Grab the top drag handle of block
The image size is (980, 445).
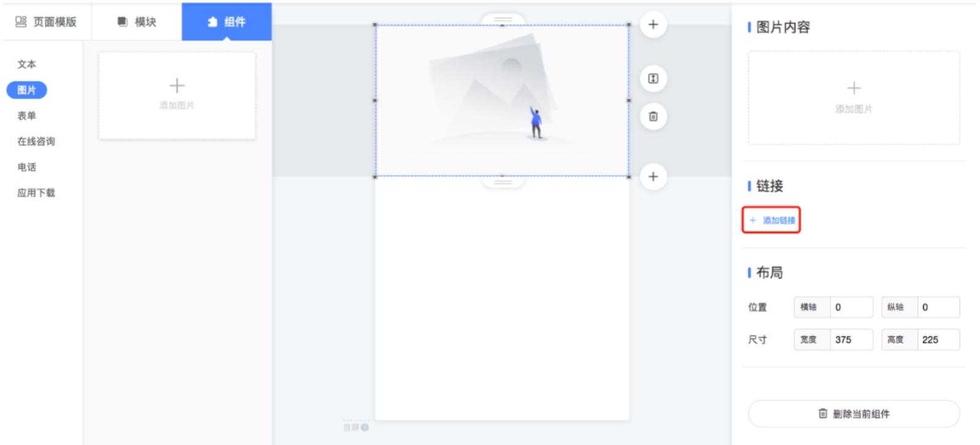[x=503, y=20]
